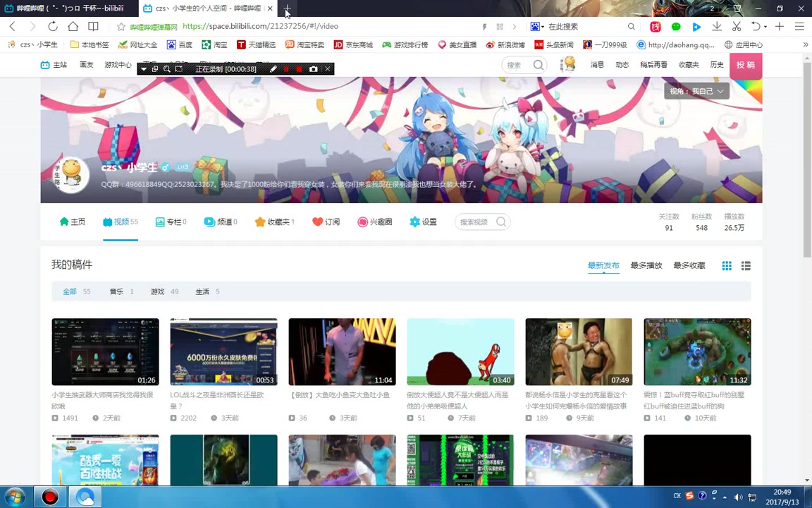Image resolution: width=812 pixels, height=508 pixels.
Task: Switch my uploads to list view
Action: 746,265
